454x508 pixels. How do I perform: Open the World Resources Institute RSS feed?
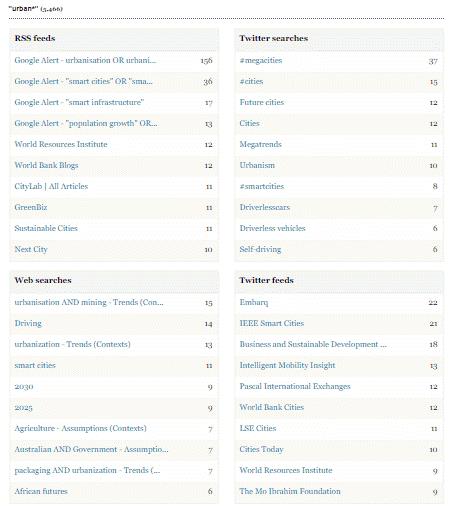click(x=61, y=144)
